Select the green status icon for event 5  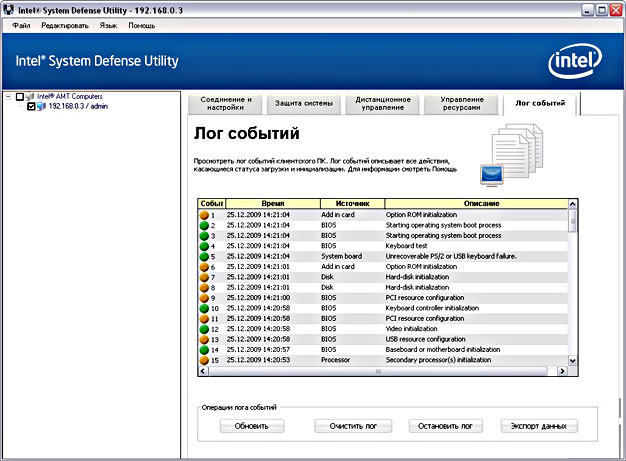coord(204,256)
